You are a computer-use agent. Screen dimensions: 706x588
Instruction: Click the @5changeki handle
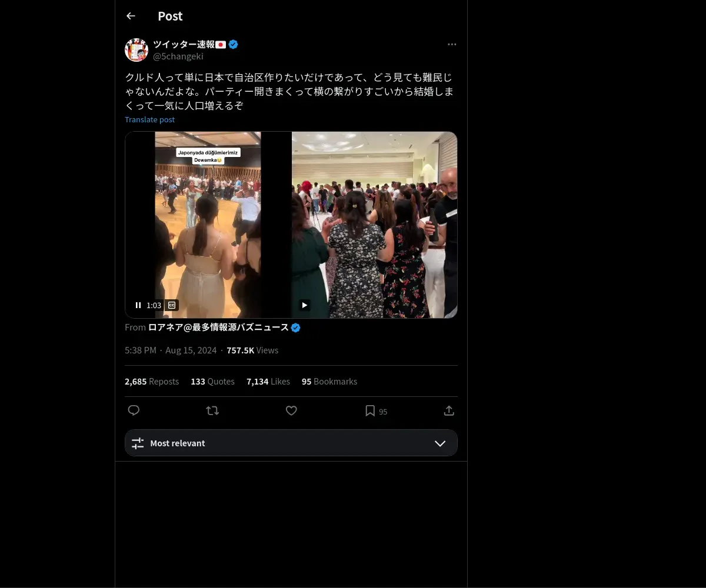178,56
